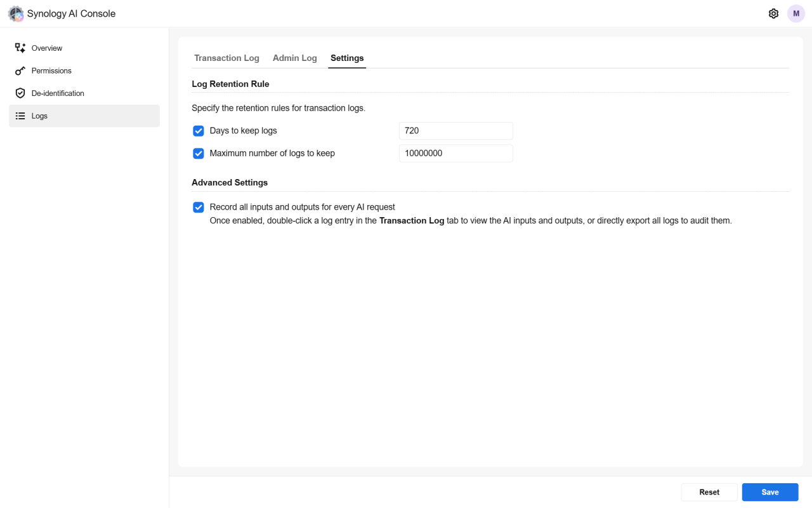Disable 'Maximum number of logs to keep' checkbox
The height and width of the screenshot is (508, 812).
[199, 153]
